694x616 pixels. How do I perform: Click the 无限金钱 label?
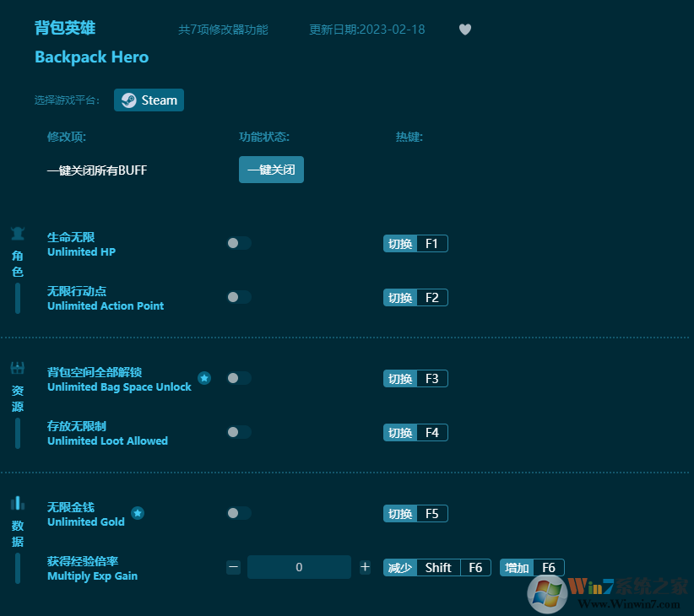[71, 507]
